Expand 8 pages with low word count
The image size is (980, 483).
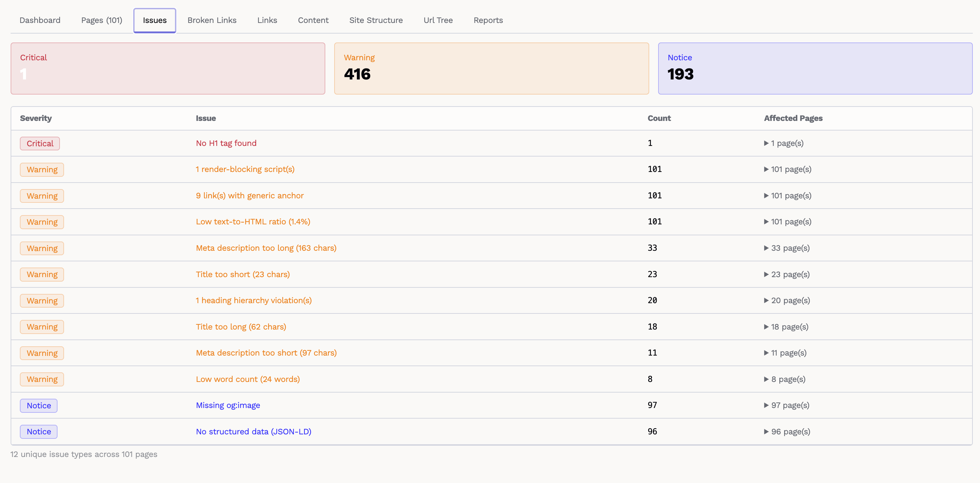click(x=785, y=379)
